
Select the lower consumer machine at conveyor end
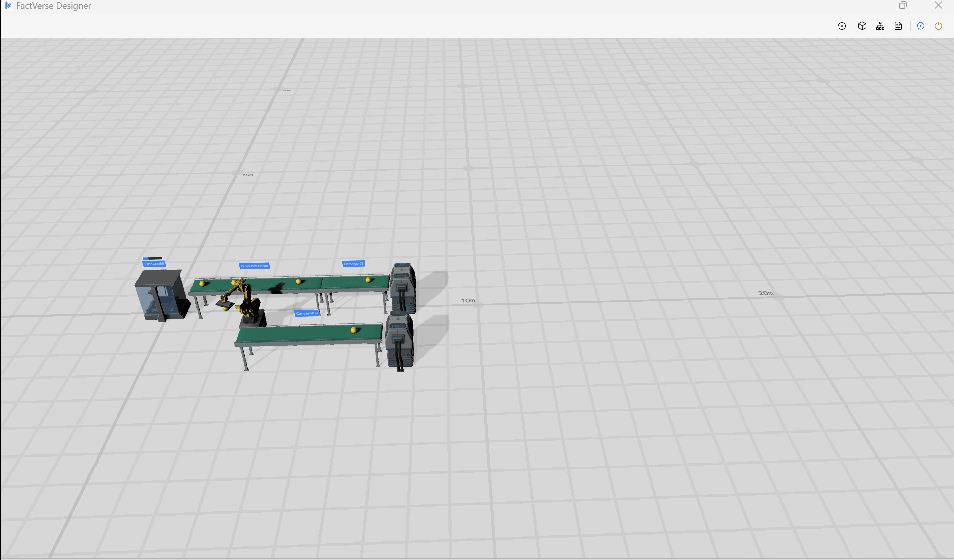[399, 341]
